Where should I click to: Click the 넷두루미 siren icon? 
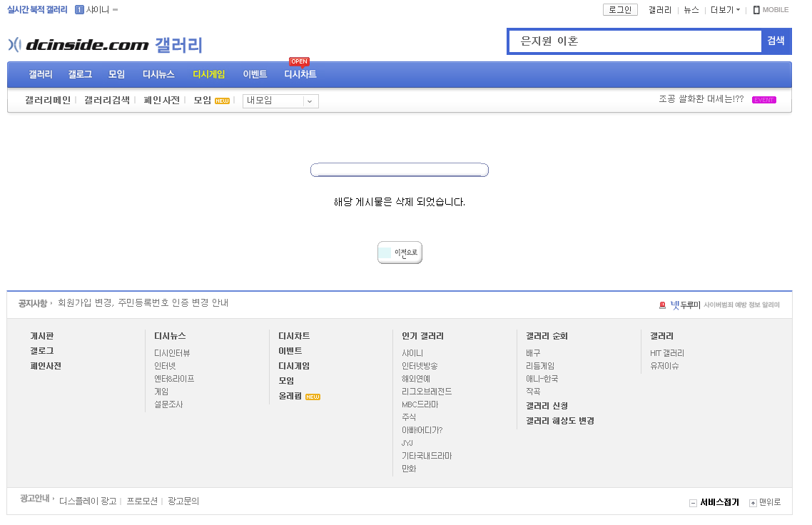[x=662, y=305]
